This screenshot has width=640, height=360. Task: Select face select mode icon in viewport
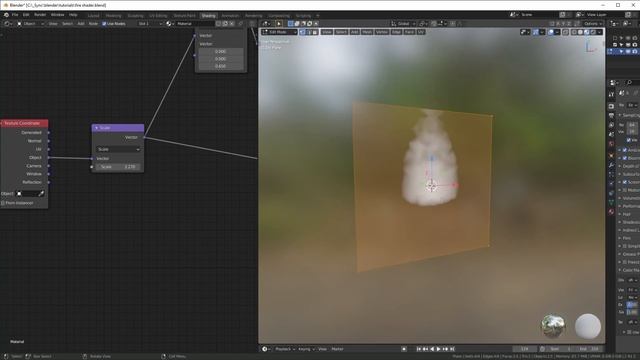pyautogui.click(x=315, y=32)
